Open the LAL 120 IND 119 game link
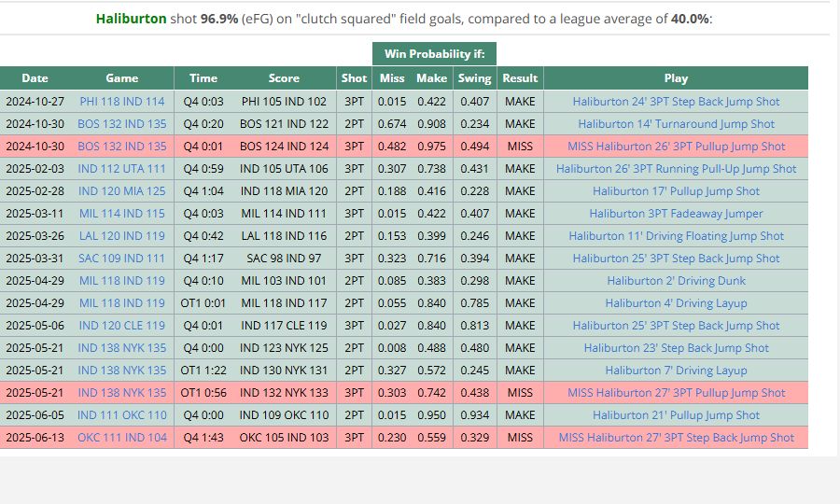 [122, 236]
